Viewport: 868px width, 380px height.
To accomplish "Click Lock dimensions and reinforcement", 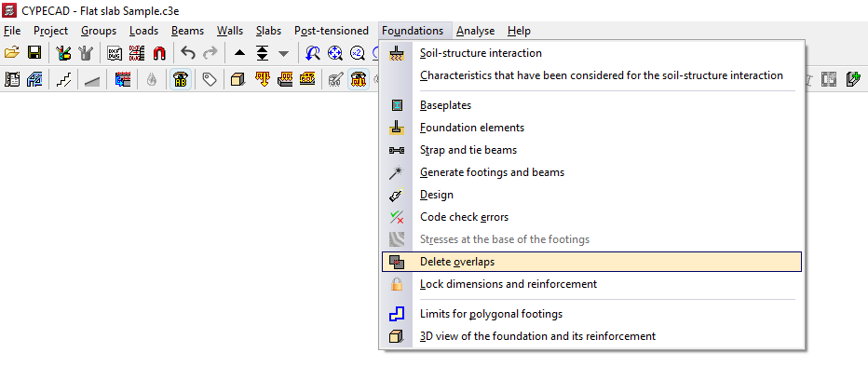I will (508, 284).
